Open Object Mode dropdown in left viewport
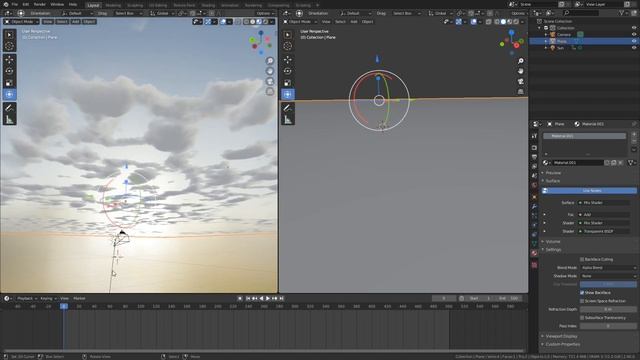The image size is (640, 360). pyautogui.click(x=21, y=22)
